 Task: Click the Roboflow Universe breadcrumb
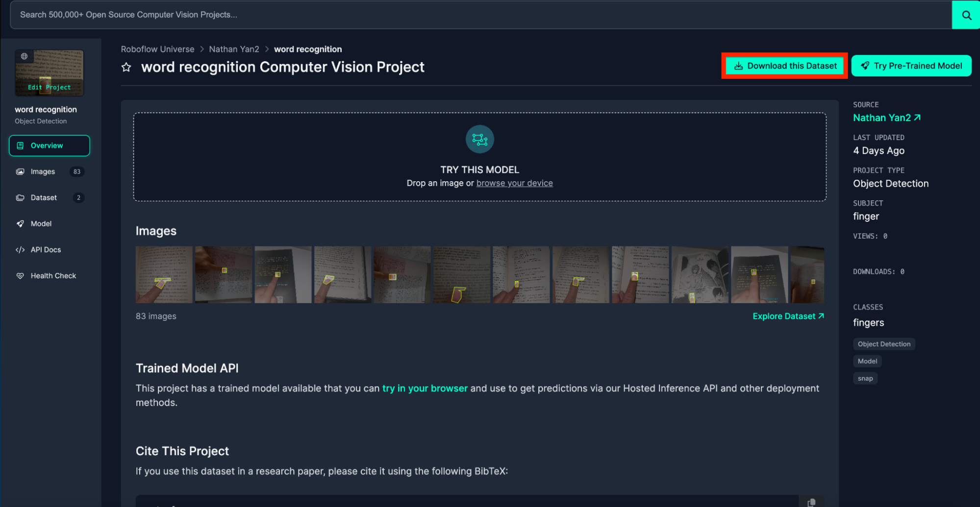(x=157, y=49)
